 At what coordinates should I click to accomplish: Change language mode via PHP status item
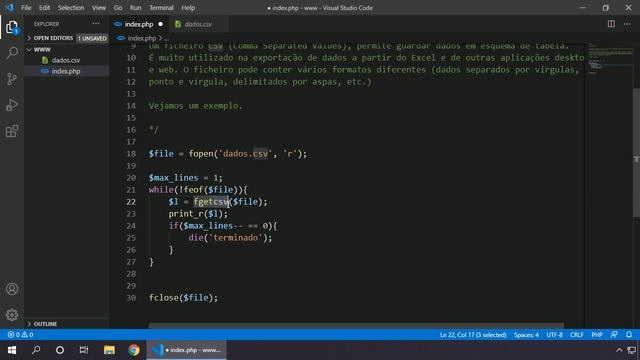[597, 335]
